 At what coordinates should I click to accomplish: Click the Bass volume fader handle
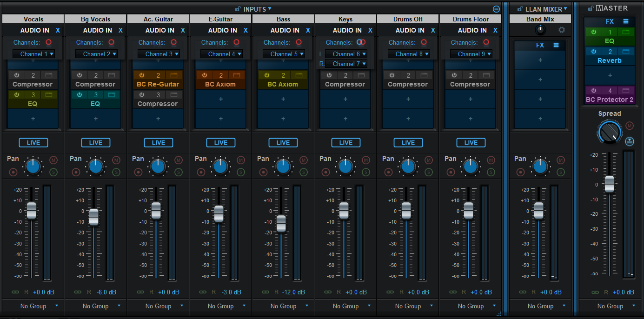tap(281, 224)
